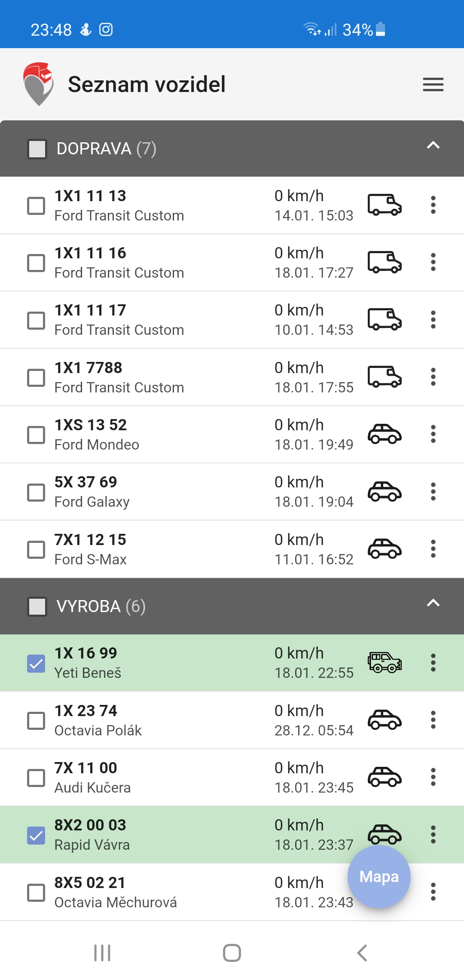Uncheck the Yeti Beneš checkbox
This screenshot has width=464, height=980.
[x=36, y=663]
